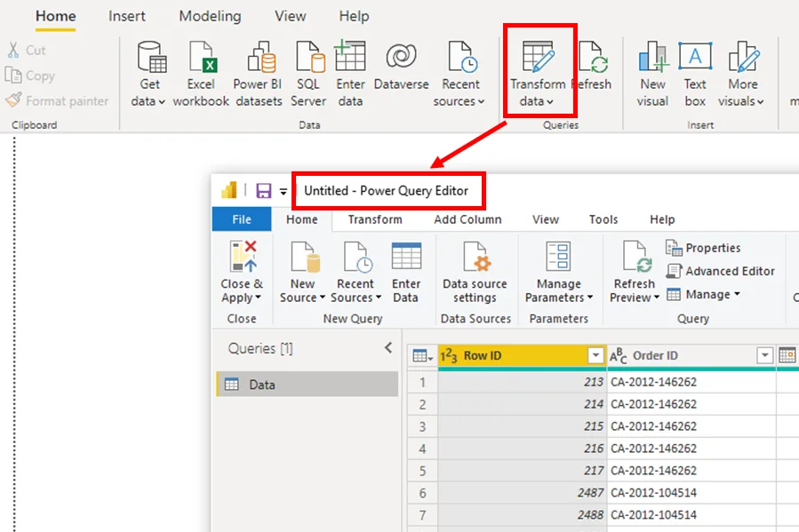Click Manage Parameters icon in Power Query Editor
The image size is (799, 532).
558,256
